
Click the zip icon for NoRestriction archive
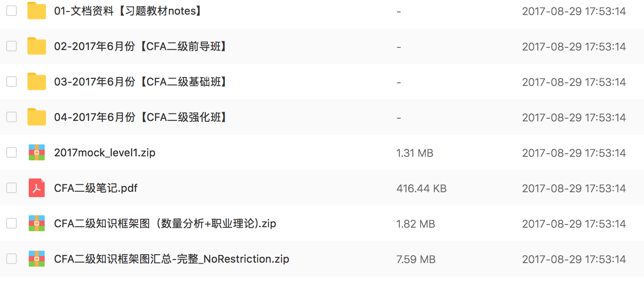37,259
